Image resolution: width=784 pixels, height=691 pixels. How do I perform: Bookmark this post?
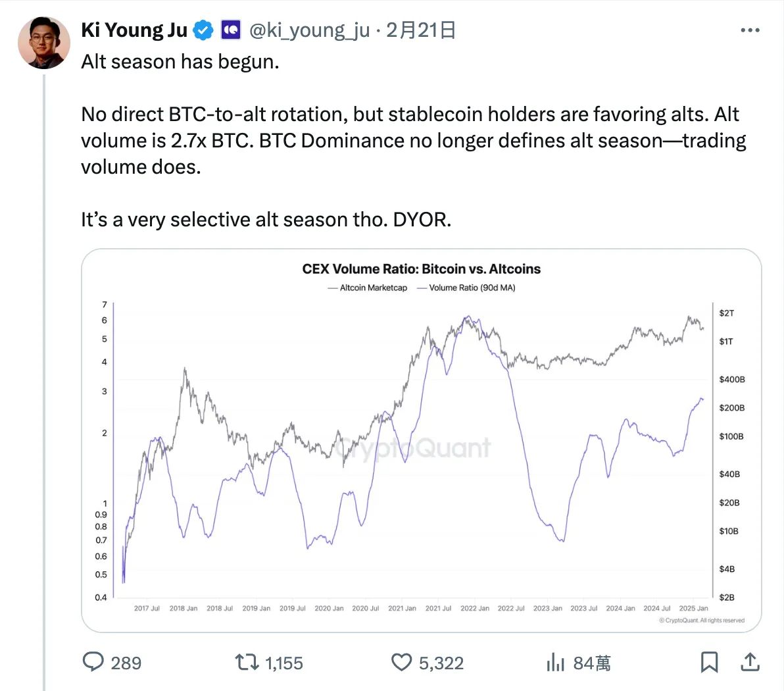(x=709, y=661)
